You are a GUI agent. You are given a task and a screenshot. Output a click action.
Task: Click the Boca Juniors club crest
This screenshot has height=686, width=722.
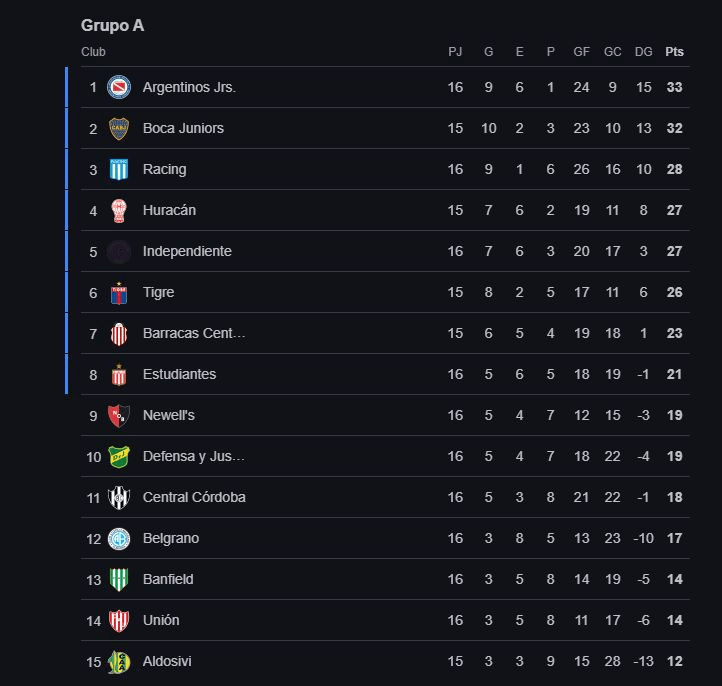click(119, 128)
